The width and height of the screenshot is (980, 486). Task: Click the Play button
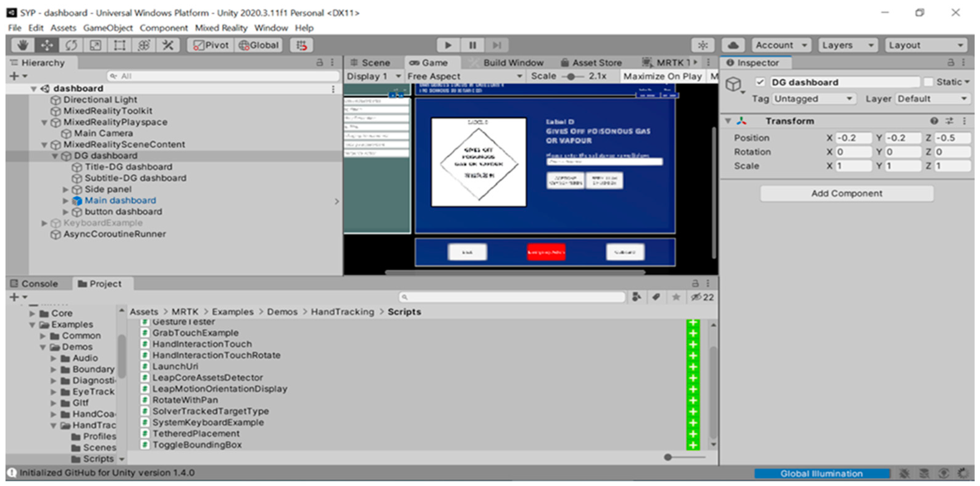click(x=448, y=45)
